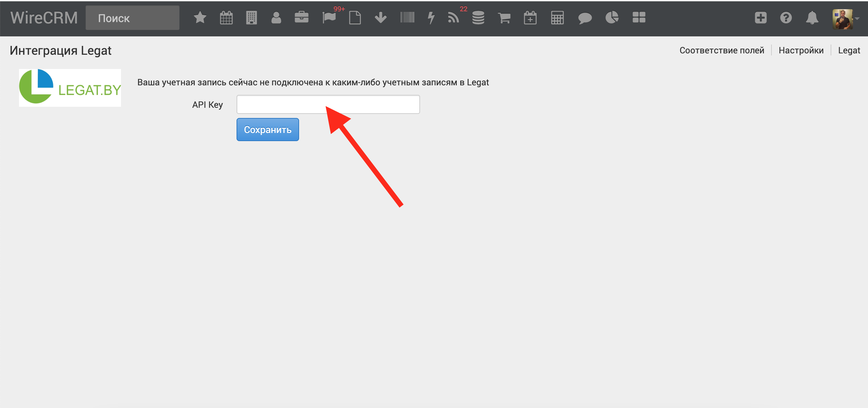Focus the Поиск search field
This screenshot has width=868, height=408.
point(133,18)
